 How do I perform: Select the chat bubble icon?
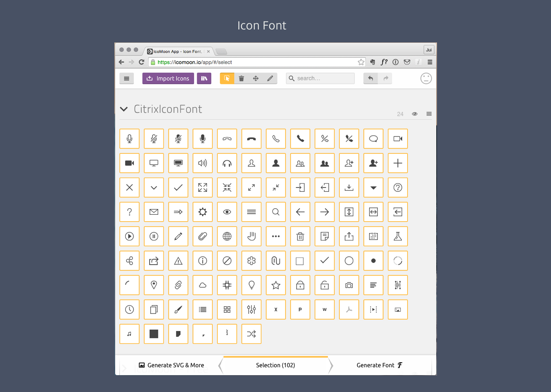[373, 139]
